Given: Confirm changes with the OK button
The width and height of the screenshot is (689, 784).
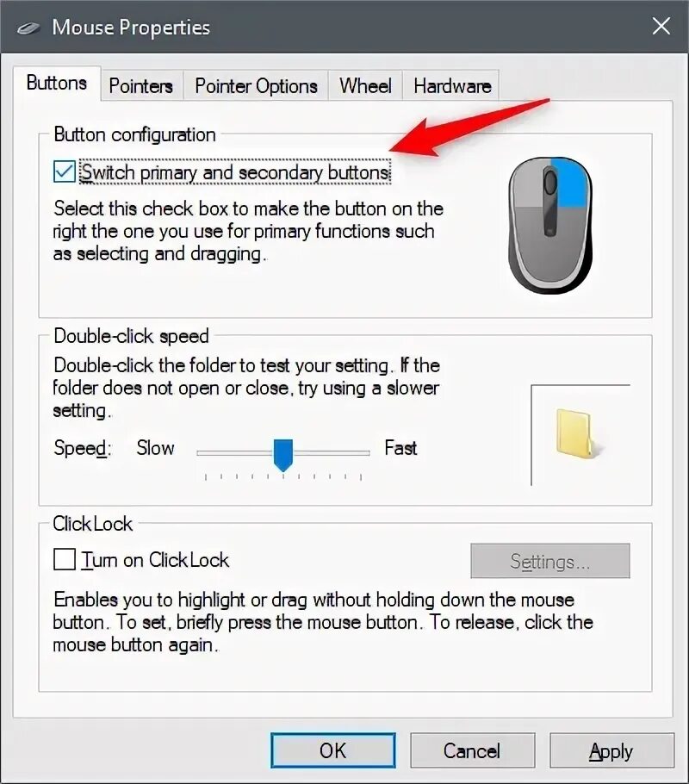Looking at the screenshot, I should (333, 750).
